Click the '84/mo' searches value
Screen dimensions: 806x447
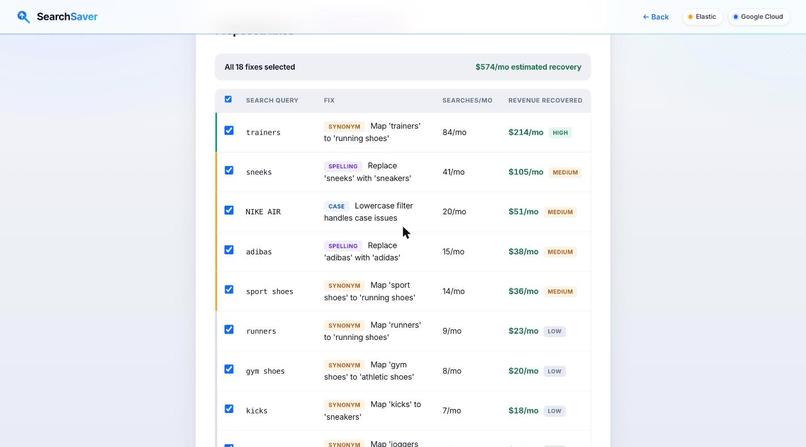point(454,133)
